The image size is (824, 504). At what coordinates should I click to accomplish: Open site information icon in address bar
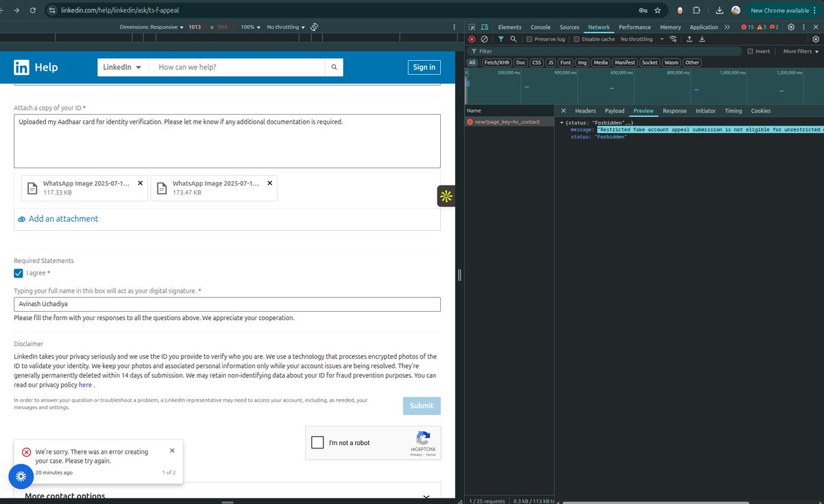[x=54, y=10]
